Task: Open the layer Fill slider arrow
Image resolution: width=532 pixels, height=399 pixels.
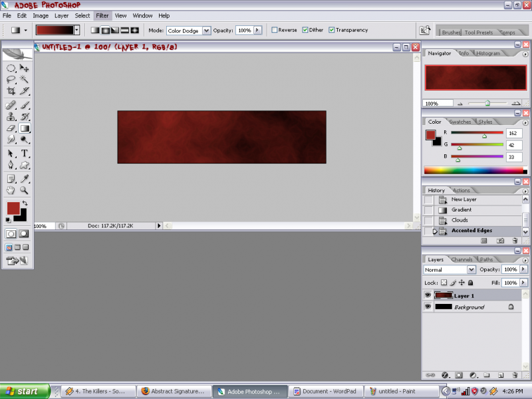Action: [x=523, y=283]
